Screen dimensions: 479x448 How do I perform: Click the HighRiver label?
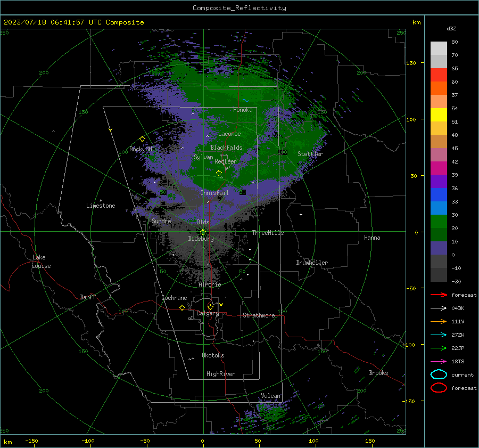221,374
